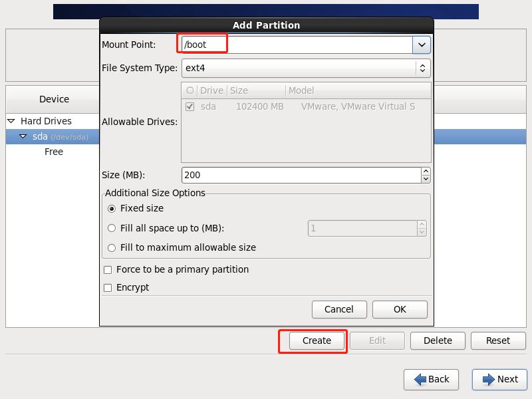Click the Drive column header
532x399 pixels.
coord(211,90)
